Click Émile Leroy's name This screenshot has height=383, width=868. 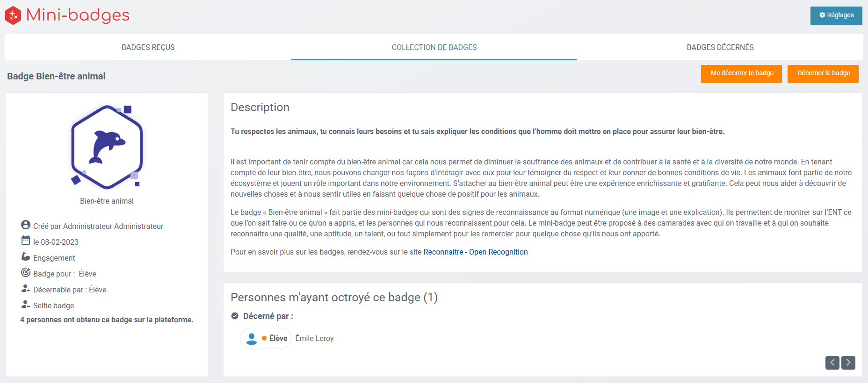tap(314, 338)
